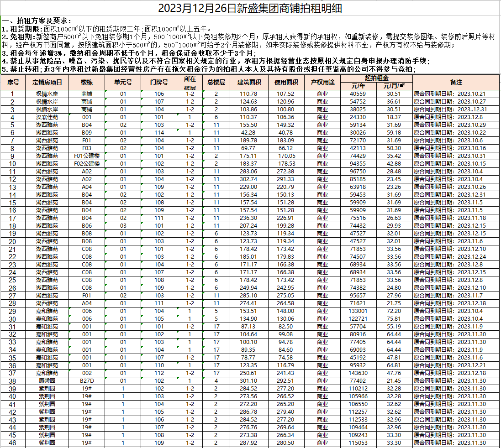Image resolution: width=501 pixels, height=448 pixels.
Task: Click the 序号 column header
Action: click(13, 82)
